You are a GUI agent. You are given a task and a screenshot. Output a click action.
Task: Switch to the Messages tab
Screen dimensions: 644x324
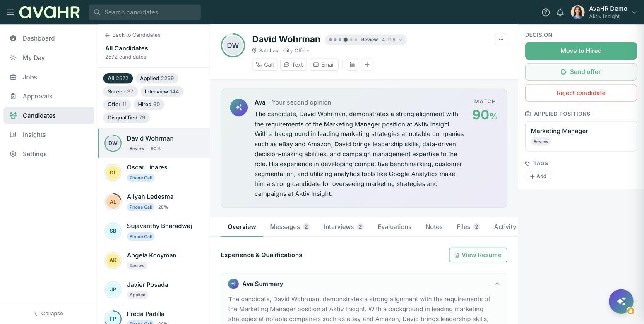(x=290, y=227)
